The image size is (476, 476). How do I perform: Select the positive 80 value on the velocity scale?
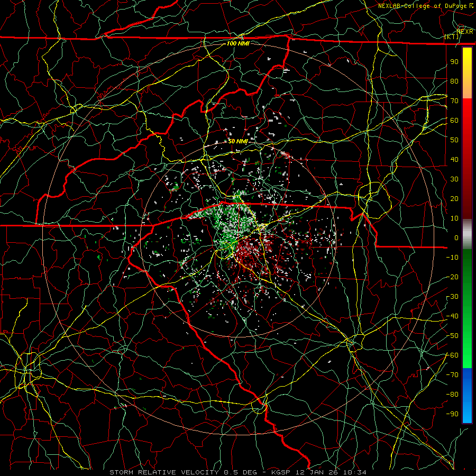pos(454,81)
